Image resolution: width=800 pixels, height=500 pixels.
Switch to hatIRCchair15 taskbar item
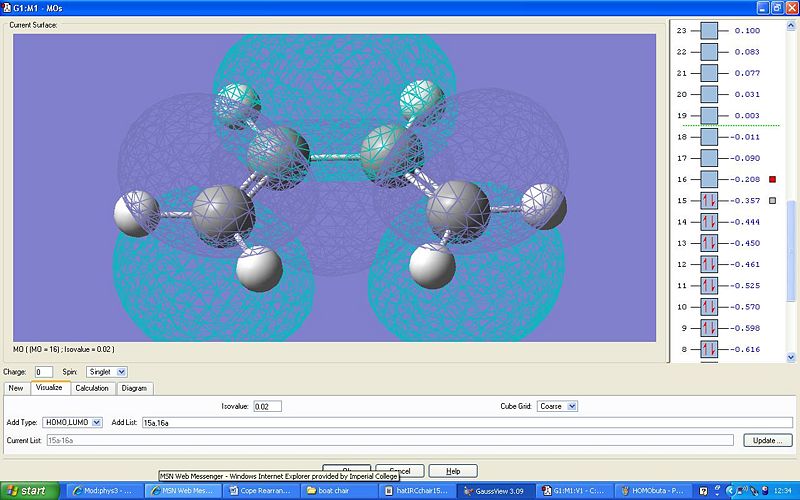point(418,491)
